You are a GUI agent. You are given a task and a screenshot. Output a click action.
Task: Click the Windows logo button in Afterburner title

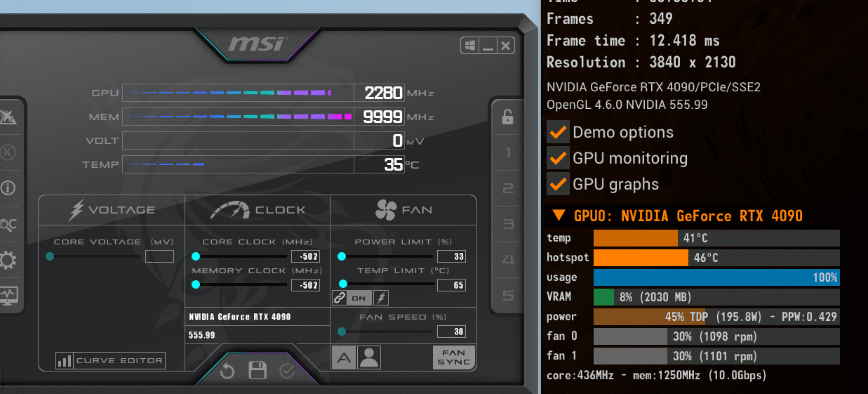469,46
